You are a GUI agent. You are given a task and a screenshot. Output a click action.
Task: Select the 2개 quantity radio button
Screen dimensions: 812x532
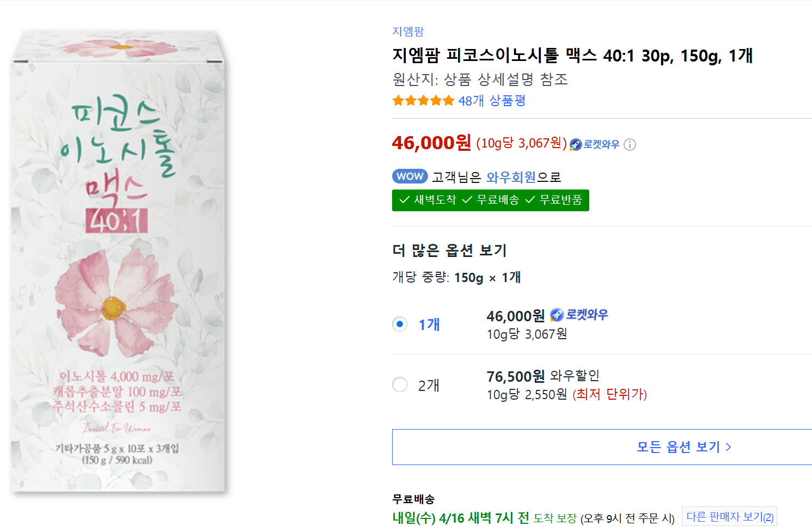(399, 384)
